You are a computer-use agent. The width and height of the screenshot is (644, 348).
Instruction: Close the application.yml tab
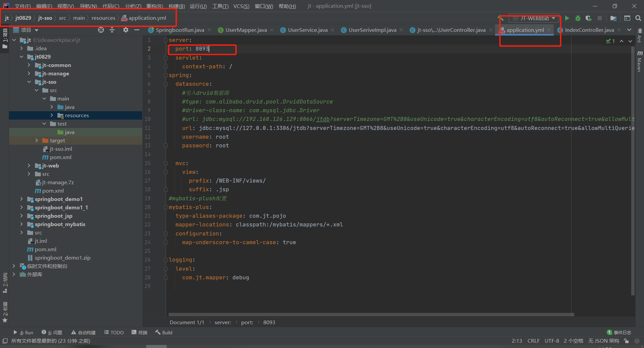coord(549,30)
